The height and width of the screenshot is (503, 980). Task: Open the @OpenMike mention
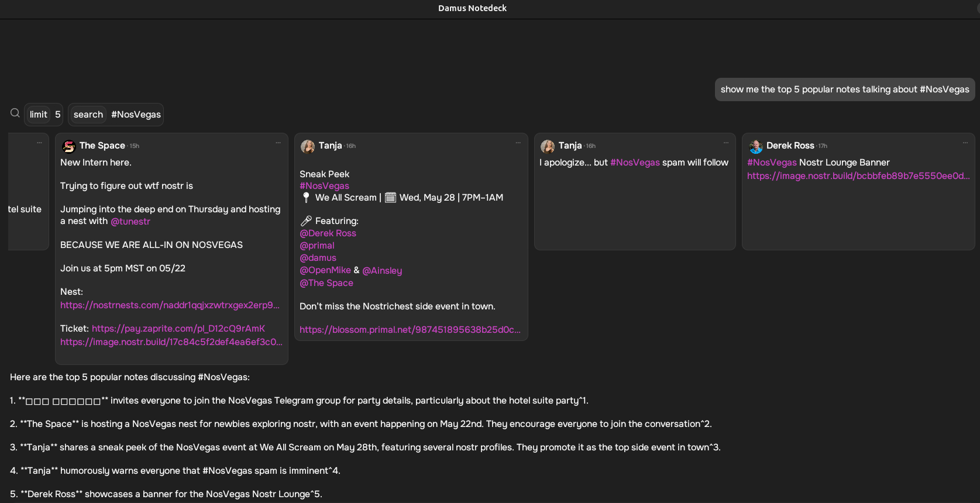pos(325,270)
